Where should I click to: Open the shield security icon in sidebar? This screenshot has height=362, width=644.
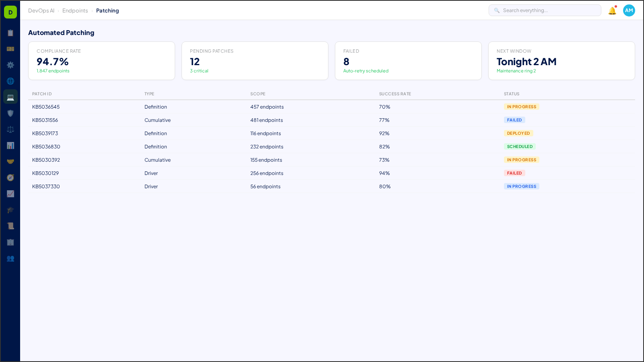(10, 113)
